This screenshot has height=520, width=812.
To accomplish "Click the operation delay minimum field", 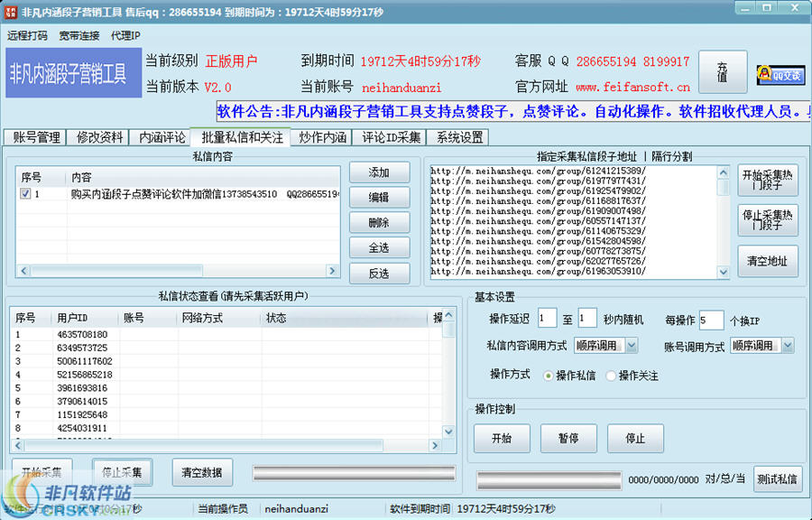I will point(547,319).
